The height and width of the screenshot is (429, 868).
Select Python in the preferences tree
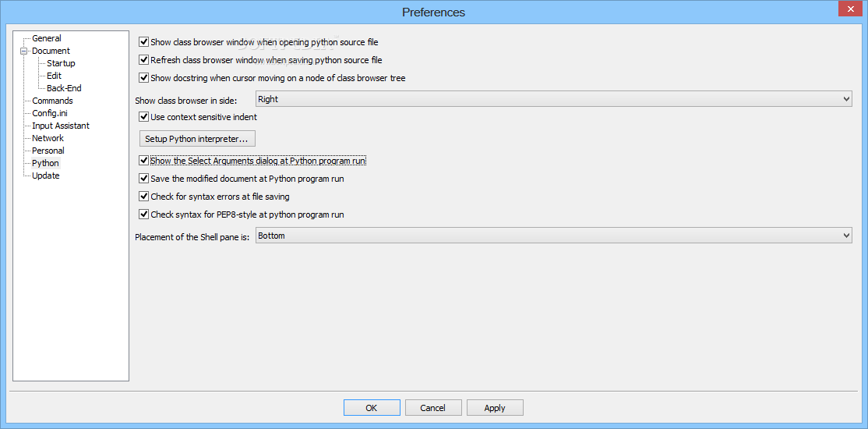point(45,163)
